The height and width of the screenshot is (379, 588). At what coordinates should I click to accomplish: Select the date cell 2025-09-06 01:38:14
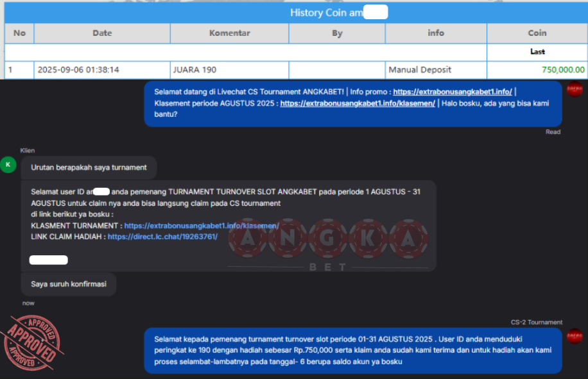coord(102,70)
